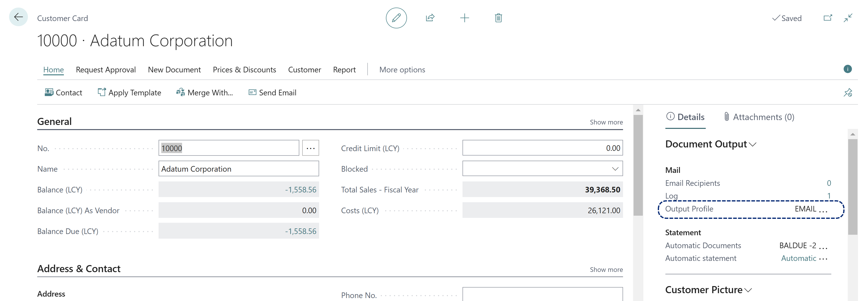
Task: Show more in General section
Action: tap(606, 122)
